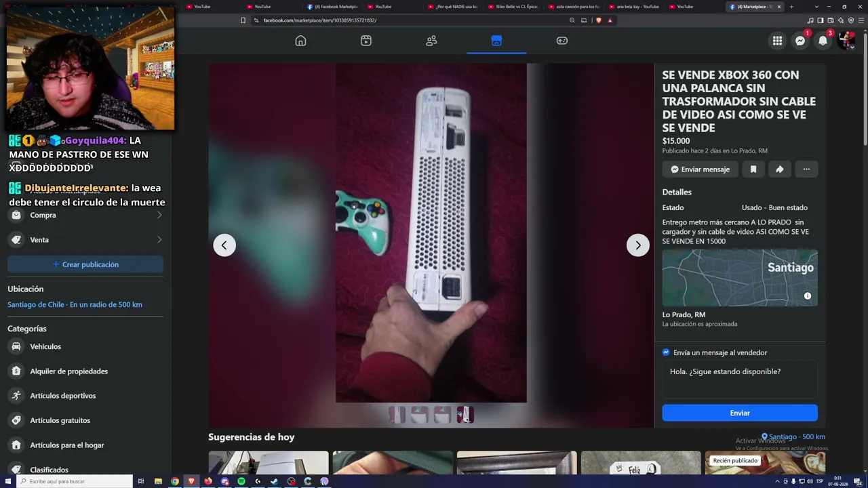This screenshot has width=868, height=488.
Task: Click the map info icon
Action: (x=808, y=296)
